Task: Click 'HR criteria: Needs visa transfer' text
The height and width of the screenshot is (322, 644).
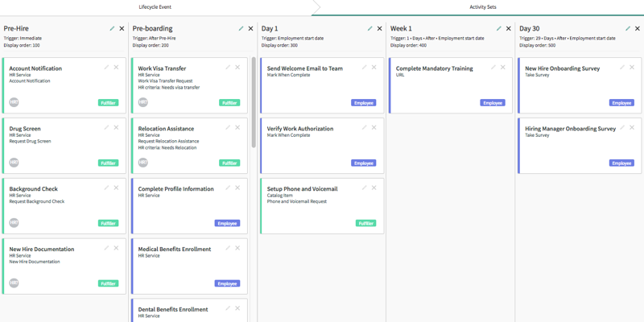Action: (169, 88)
